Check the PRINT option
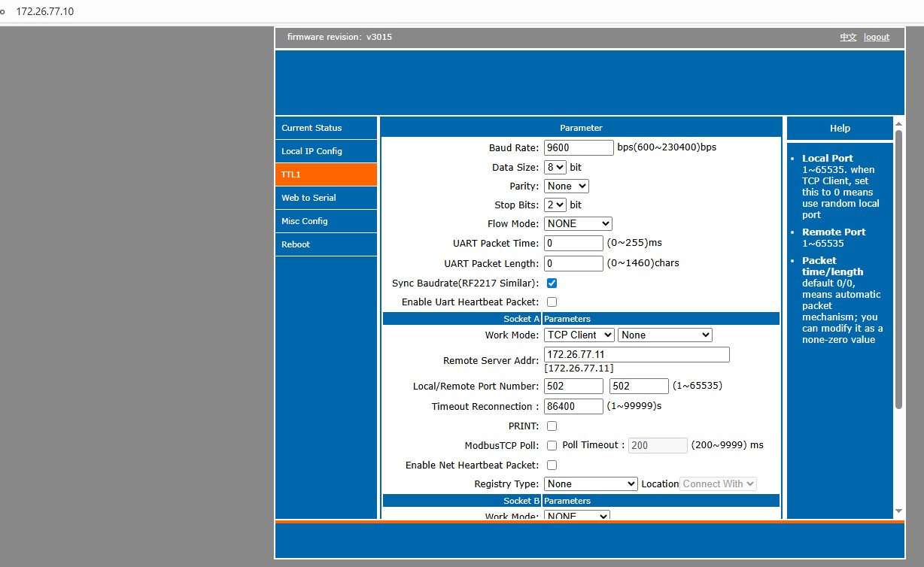The width and height of the screenshot is (924, 567). pyautogui.click(x=552, y=426)
